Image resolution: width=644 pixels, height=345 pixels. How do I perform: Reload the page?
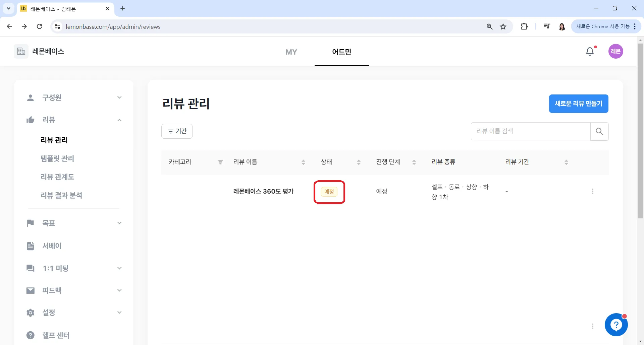40,26
